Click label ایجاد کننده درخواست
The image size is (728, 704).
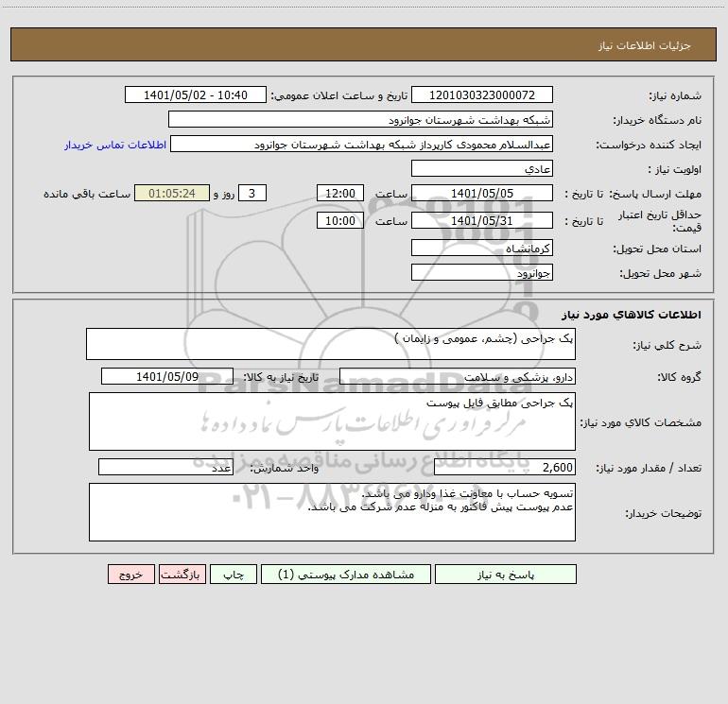pyautogui.click(x=650, y=146)
